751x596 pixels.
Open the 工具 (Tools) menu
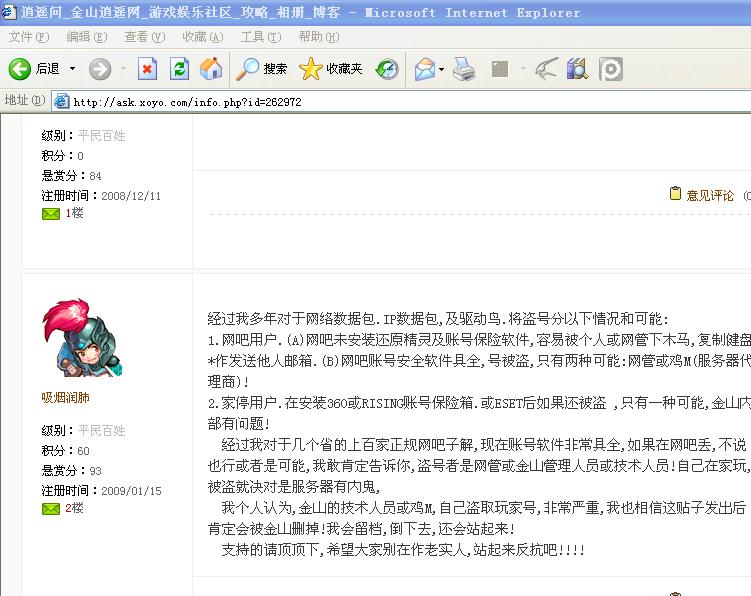pos(261,37)
